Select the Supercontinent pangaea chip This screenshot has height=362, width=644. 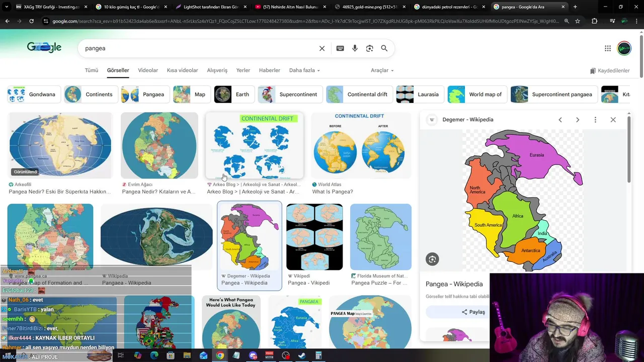pyautogui.click(x=554, y=95)
